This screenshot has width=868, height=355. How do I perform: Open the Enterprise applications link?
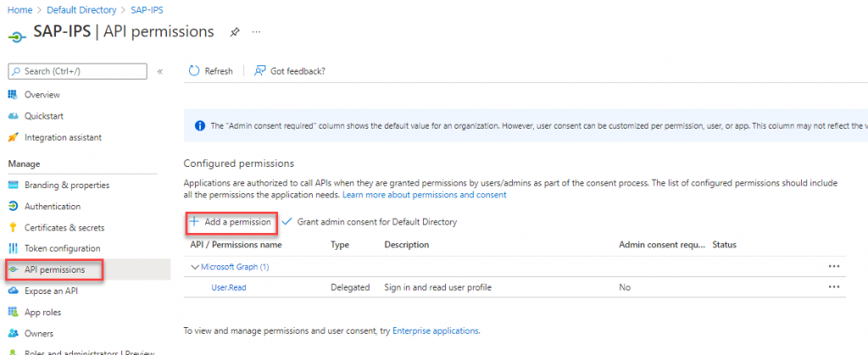435,330
